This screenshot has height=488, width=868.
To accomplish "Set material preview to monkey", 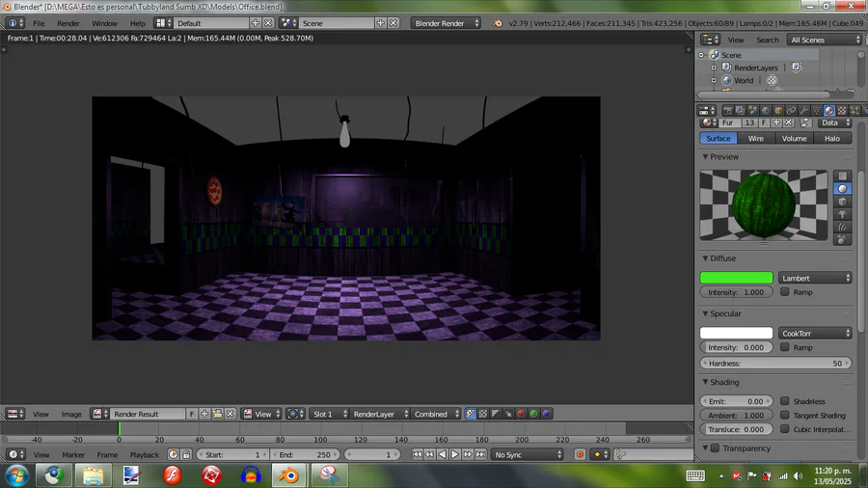I will [x=842, y=214].
